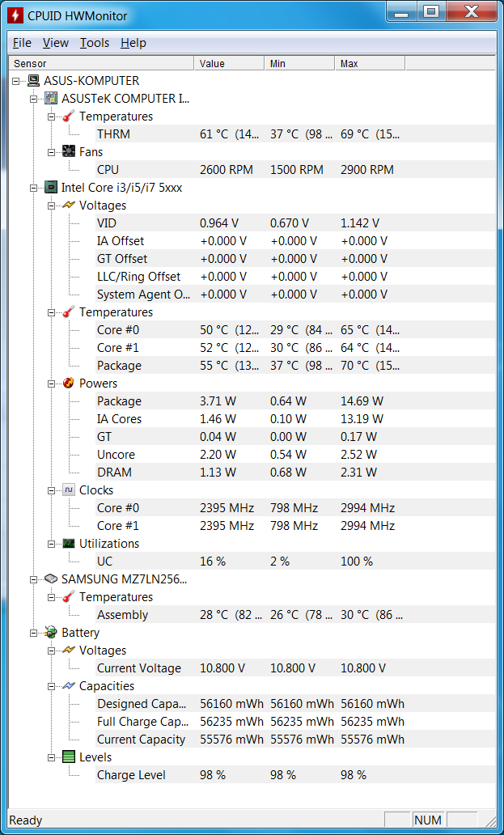Viewport: 504px width, 835px height.
Task: Click the Max column header
Action: point(370,63)
